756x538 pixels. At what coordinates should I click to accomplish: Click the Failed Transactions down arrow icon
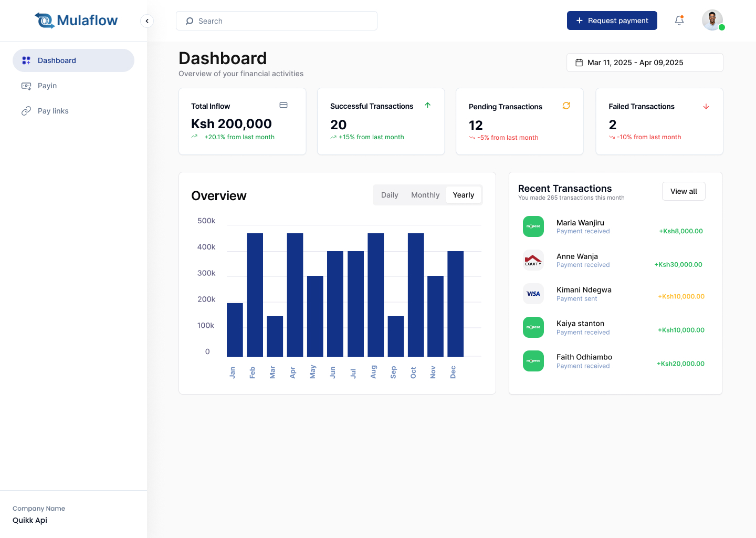(706, 106)
